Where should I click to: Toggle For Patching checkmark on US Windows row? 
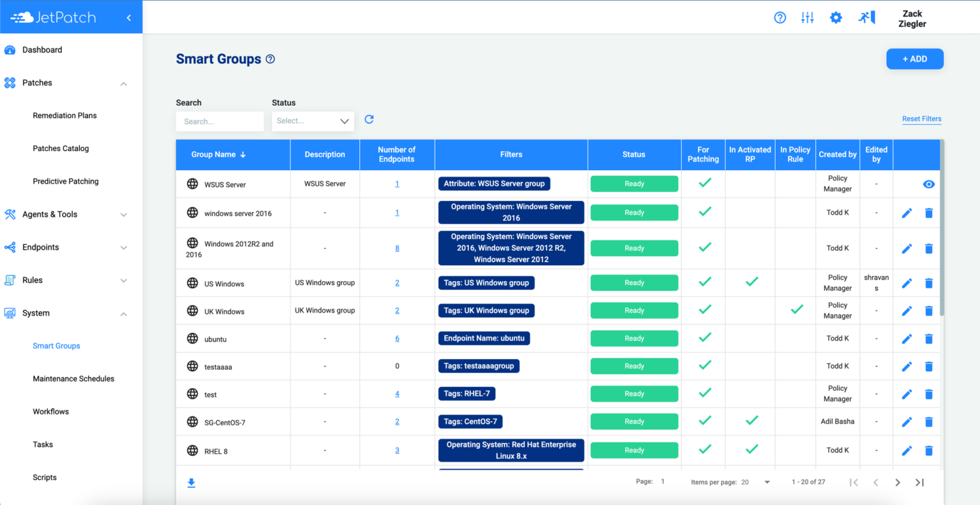click(x=704, y=282)
